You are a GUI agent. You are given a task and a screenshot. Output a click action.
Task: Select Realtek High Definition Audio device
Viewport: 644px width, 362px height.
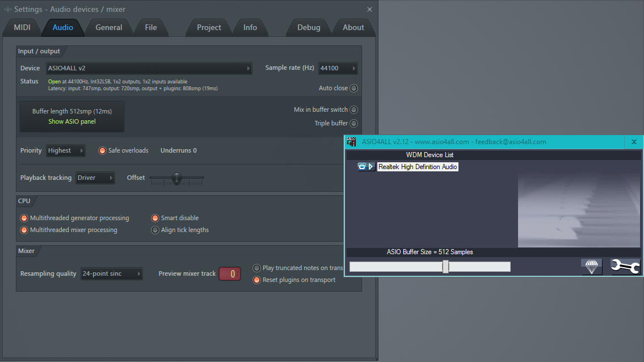[x=417, y=166]
